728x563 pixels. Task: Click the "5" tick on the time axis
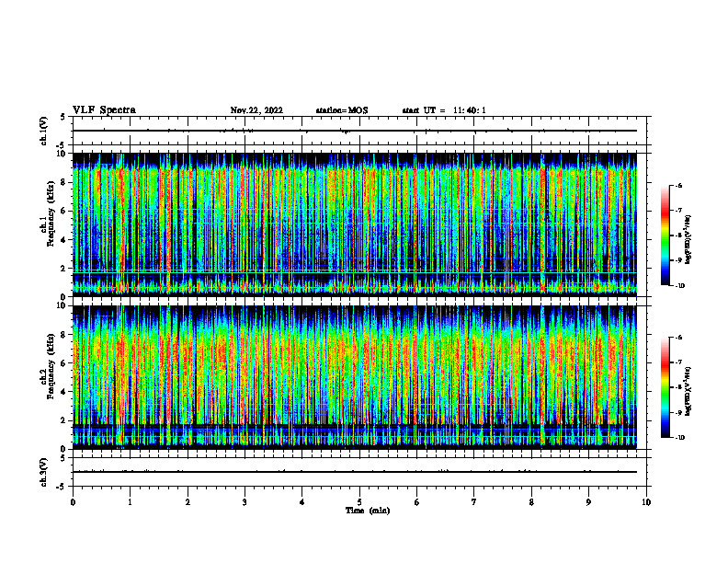pyautogui.click(x=359, y=502)
